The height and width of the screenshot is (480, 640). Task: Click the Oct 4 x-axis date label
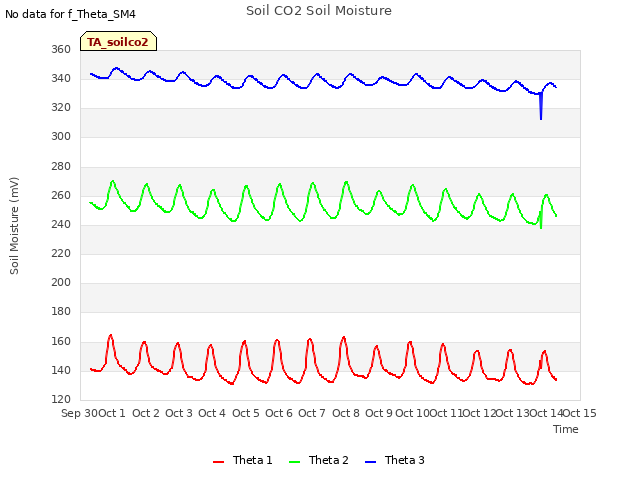click(212, 413)
